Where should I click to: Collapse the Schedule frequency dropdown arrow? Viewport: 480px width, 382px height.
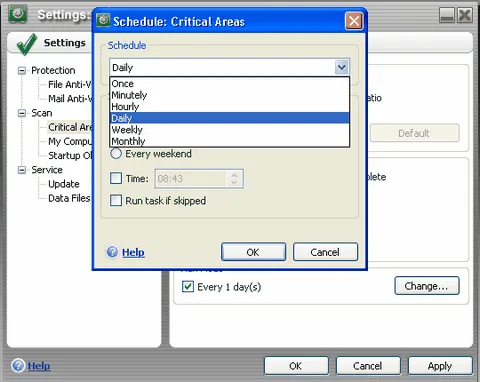[x=342, y=67]
